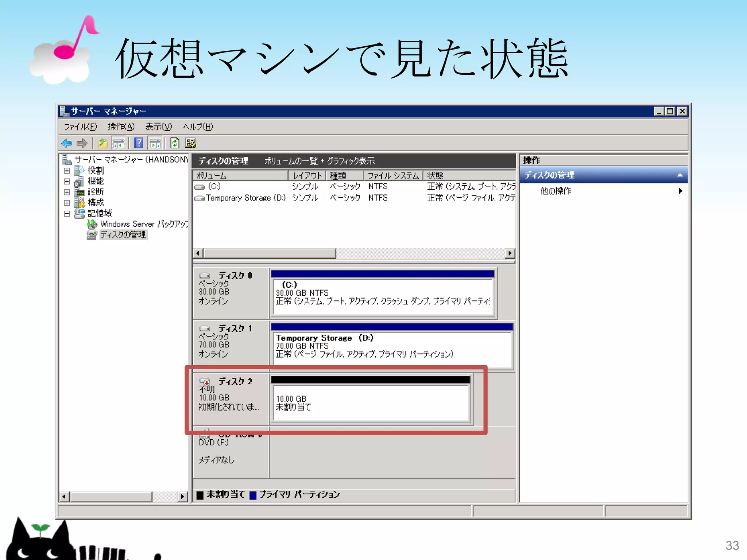Click the Back arrow toolbar icon
747x560 pixels.
pos(67,143)
